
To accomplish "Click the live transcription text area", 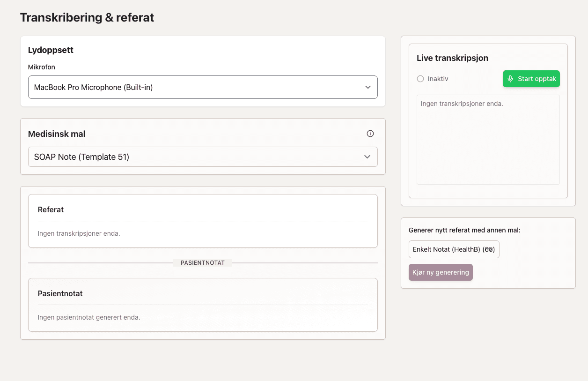I will (x=488, y=139).
